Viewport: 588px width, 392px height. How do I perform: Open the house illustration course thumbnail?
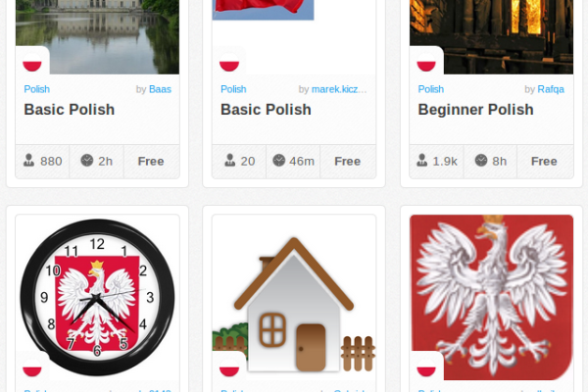pos(294,298)
